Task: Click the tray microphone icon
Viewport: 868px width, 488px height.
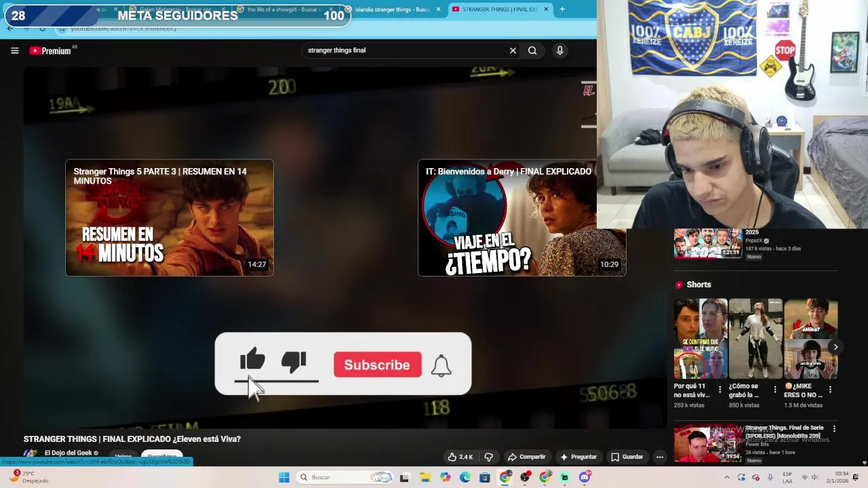Action: click(x=770, y=477)
